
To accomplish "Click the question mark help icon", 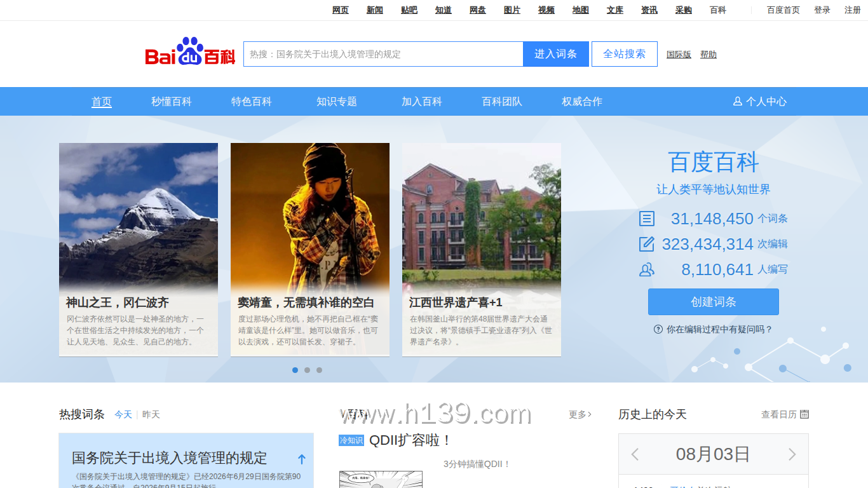I will (x=658, y=329).
